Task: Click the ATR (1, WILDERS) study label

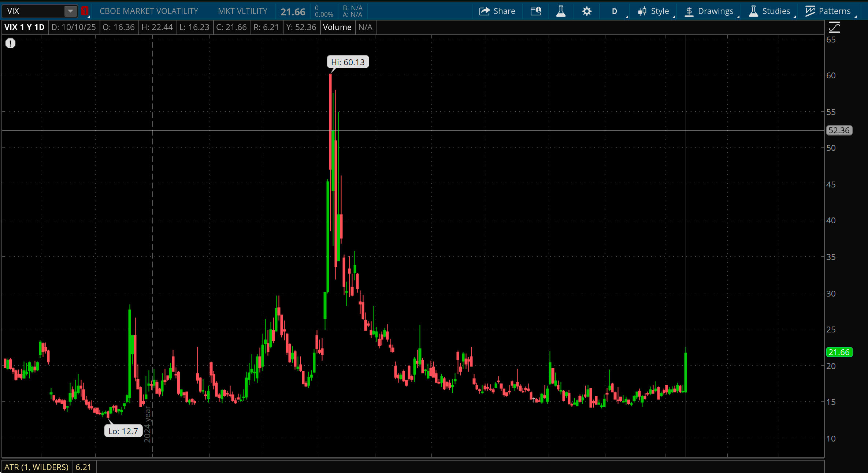Action: coord(37,467)
